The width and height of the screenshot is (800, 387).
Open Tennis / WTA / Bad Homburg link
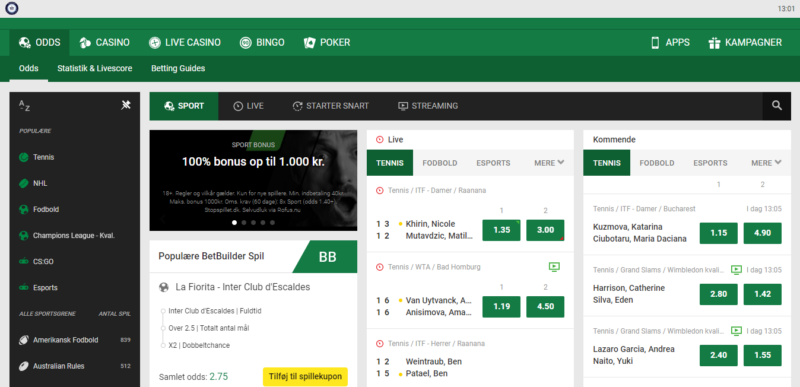click(434, 267)
